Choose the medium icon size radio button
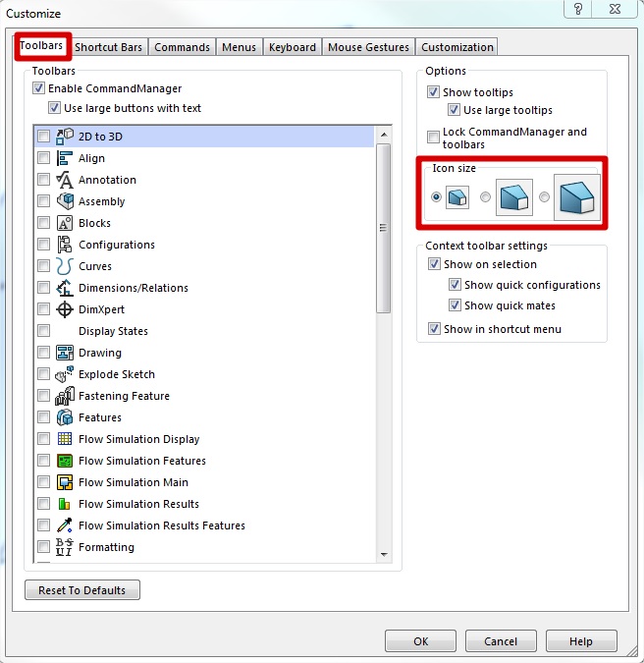644x663 pixels. click(485, 197)
